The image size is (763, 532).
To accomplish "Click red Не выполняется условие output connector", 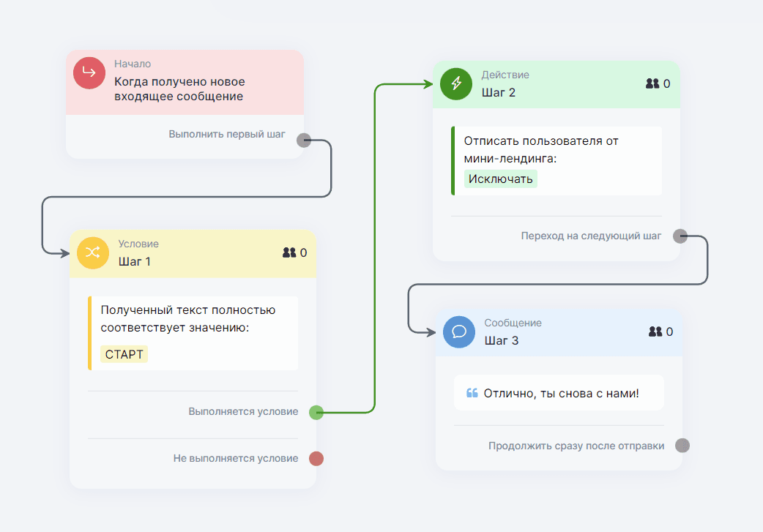I will [x=316, y=459].
